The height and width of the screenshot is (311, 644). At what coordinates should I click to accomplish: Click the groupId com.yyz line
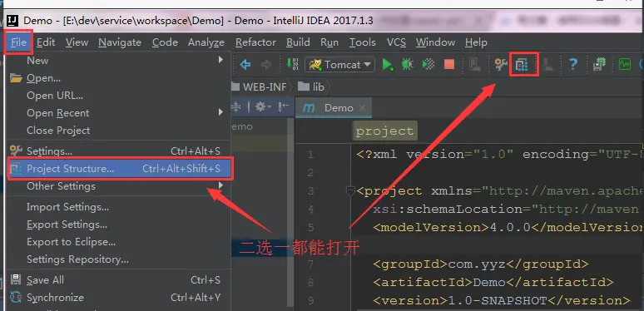pyautogui.click(x=481, y=264)
